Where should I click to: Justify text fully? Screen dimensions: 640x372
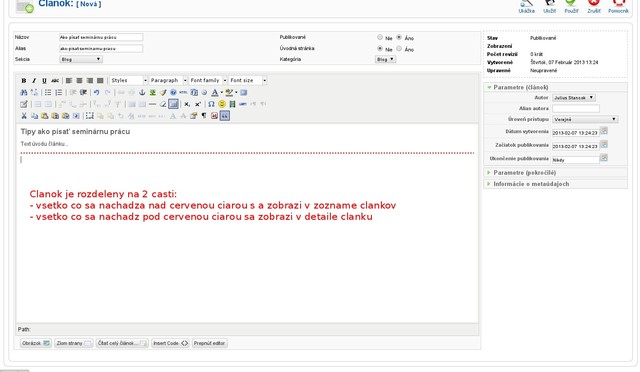click(100, 80)
